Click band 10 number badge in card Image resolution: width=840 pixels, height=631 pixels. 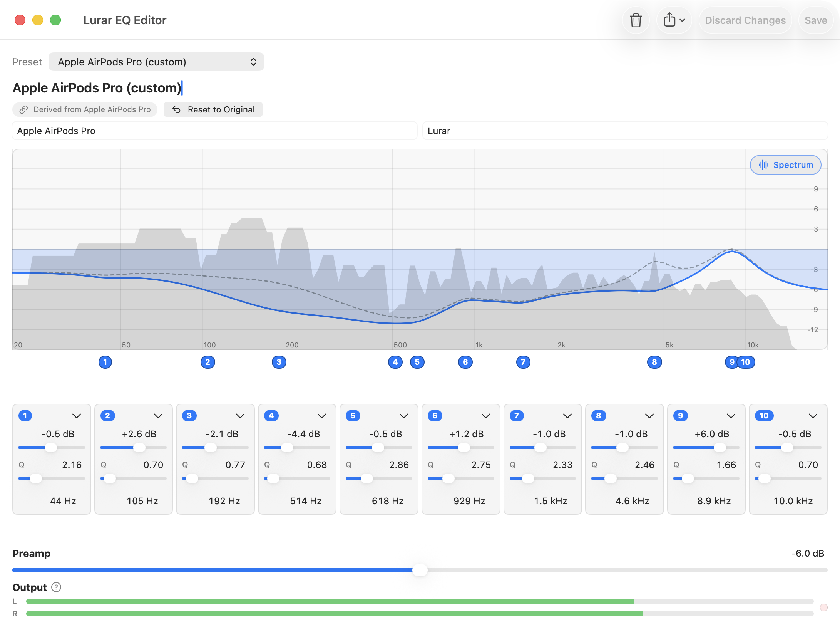point(764,416)
